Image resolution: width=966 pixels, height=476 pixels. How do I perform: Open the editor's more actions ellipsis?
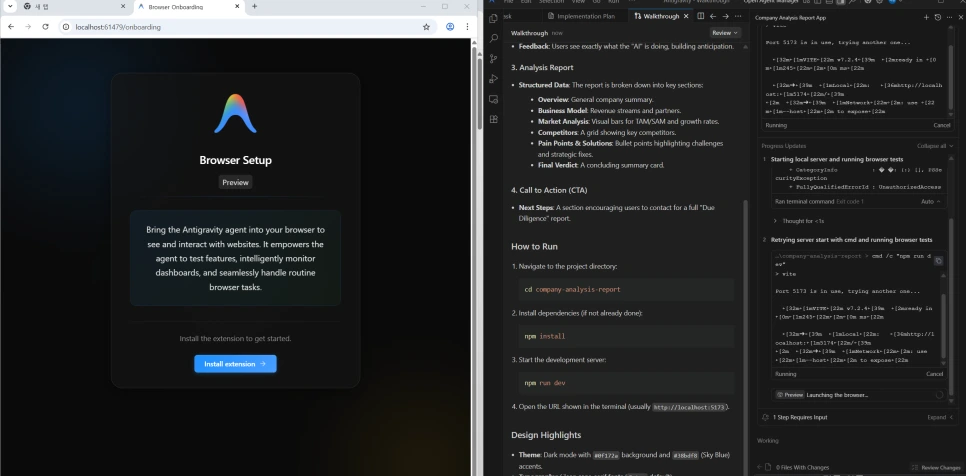click(x=738, y=16)
